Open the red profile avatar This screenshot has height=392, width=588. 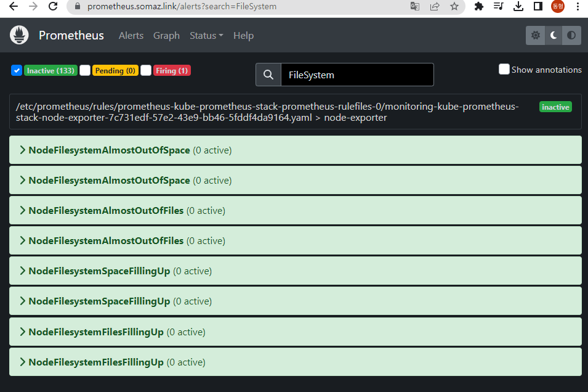click(x=558, y=6)
